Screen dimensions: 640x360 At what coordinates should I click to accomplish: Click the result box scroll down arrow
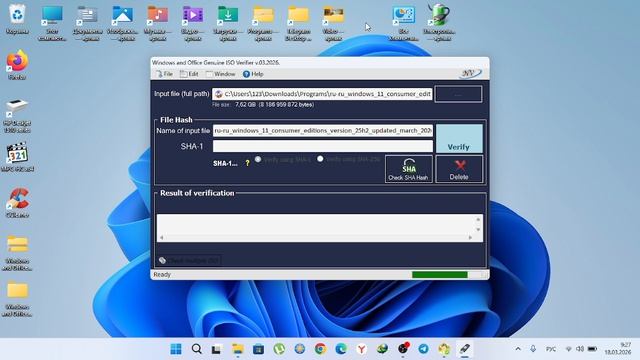tap(478, 229)
